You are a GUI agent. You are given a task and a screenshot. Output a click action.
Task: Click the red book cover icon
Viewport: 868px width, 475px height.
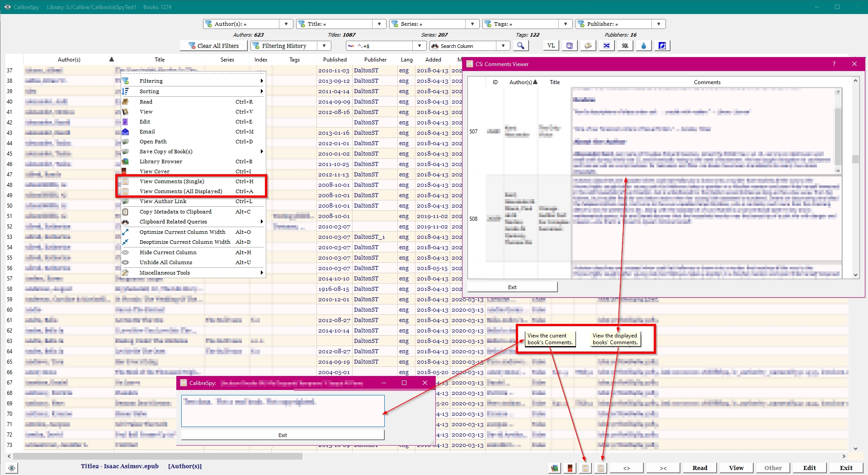click(570, 468)
